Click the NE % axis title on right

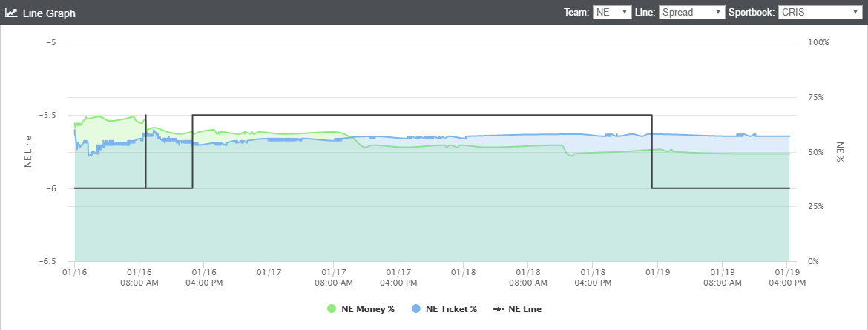click(839, 152)
